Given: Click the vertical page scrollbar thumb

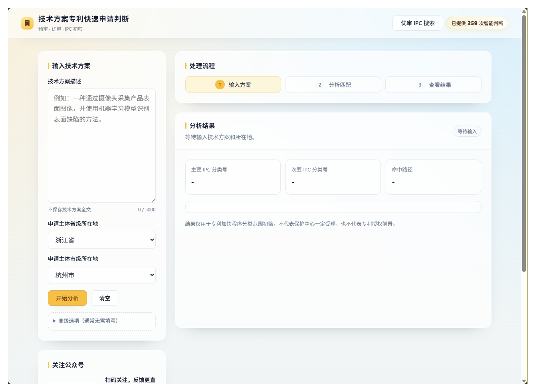Looking at the screenshot, I should 524,144.
